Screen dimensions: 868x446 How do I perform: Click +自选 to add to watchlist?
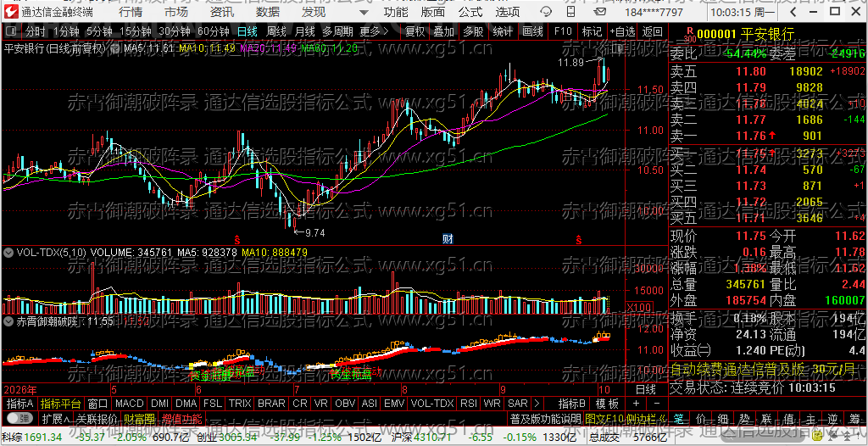[622, 31]
